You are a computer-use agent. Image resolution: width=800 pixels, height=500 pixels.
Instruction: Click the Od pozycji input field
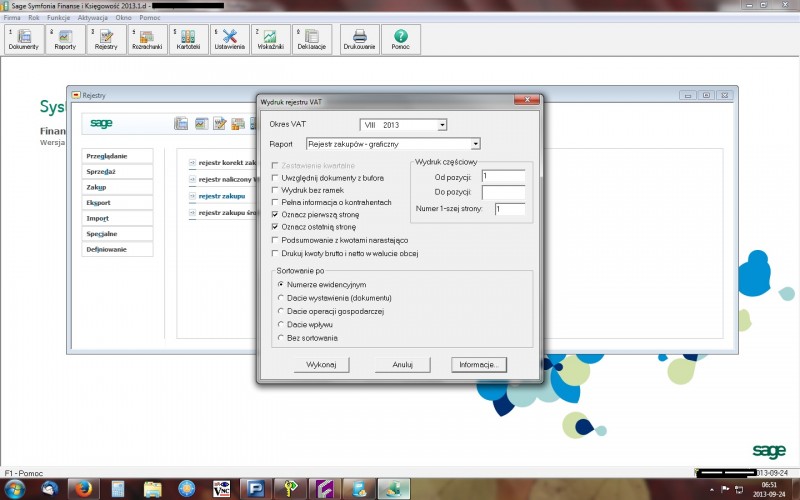[503, 177]
